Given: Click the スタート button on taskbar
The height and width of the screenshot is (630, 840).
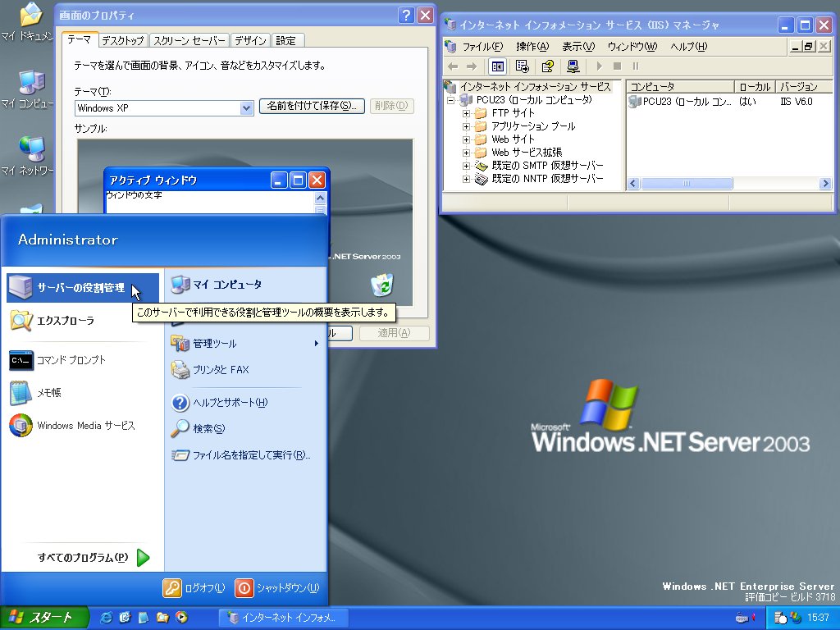Looking at the screenshot, I should (x=44, y=618).
